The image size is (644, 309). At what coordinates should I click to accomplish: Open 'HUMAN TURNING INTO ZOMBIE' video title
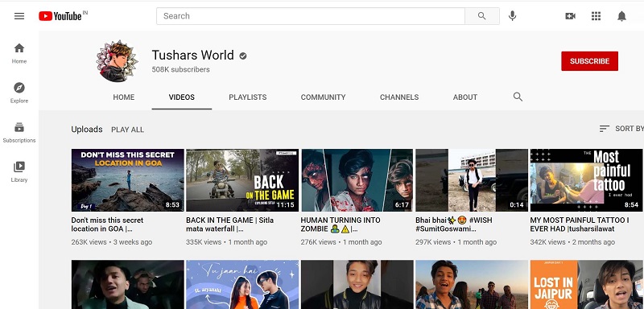[x=341, y=225]
